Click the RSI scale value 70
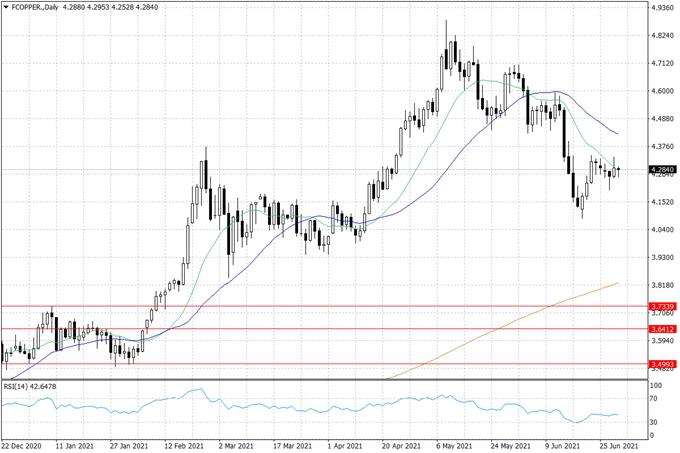 (655, 399)
